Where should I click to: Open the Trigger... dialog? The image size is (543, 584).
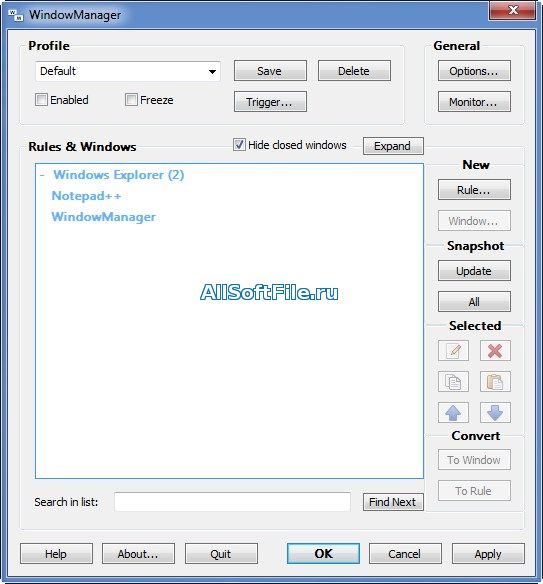(270, 102)
